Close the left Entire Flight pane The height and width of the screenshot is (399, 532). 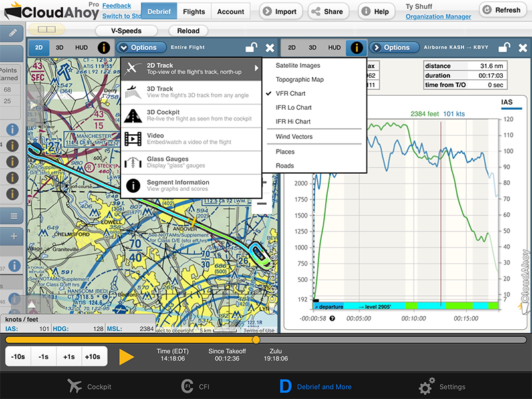[x=270, y=48]
